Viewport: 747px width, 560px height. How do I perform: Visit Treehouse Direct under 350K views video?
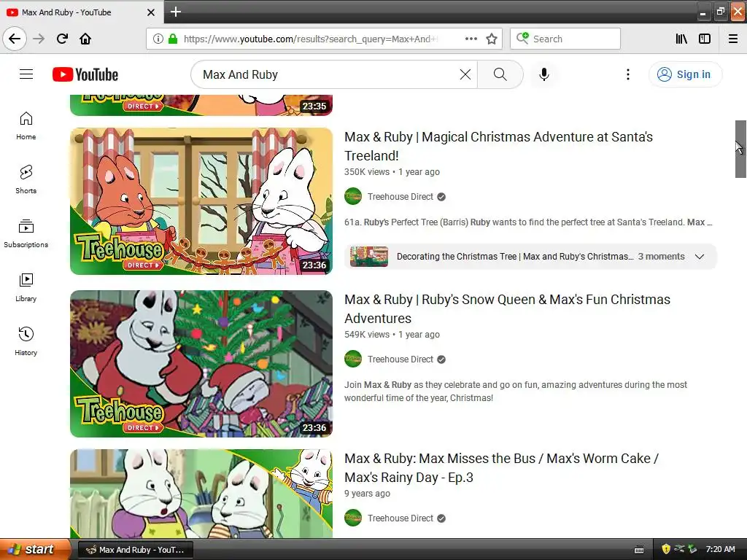point(400,197)
